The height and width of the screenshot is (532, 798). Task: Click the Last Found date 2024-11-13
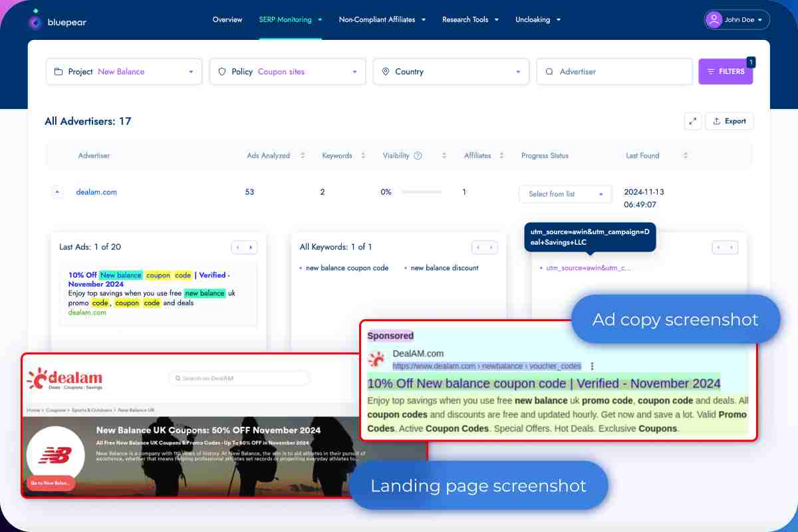pos(644,192)
